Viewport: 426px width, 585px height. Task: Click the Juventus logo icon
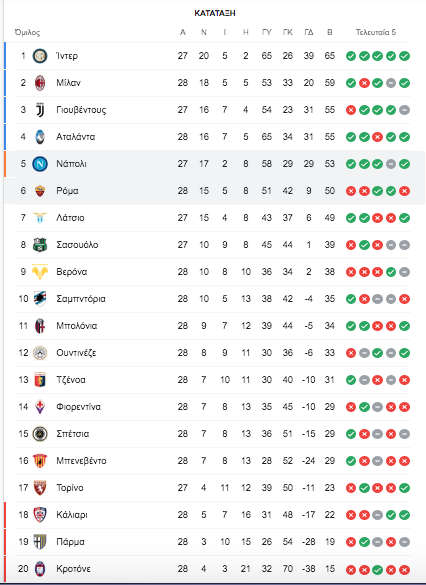pos(40,110)
